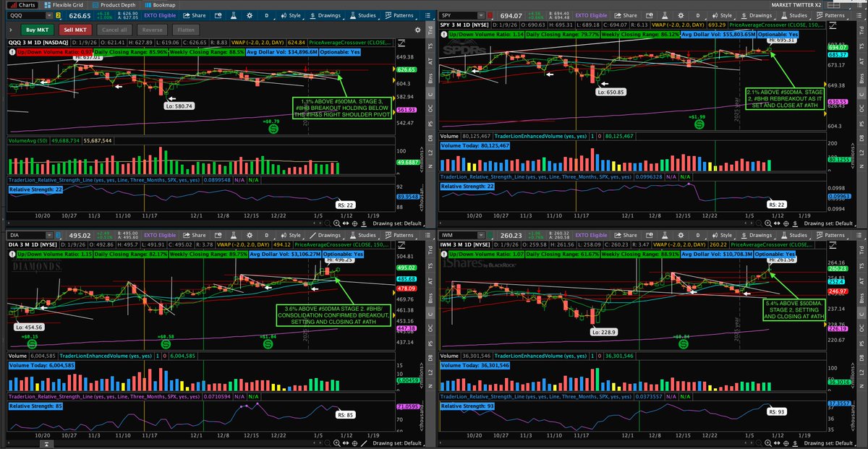Click QQQ chart yellow link-color box
This screenshot has width=868, height=449.
tap(59, 16)
